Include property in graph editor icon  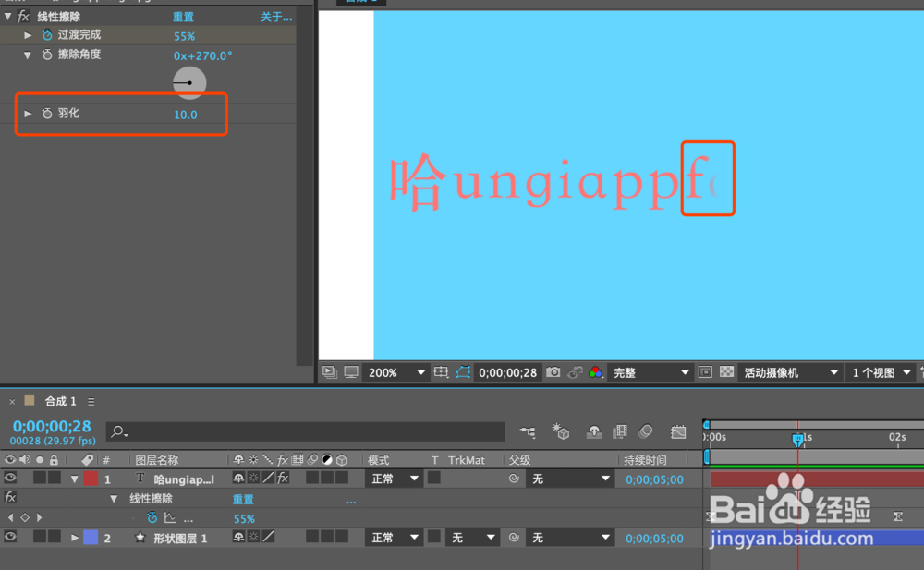[170, 517]
